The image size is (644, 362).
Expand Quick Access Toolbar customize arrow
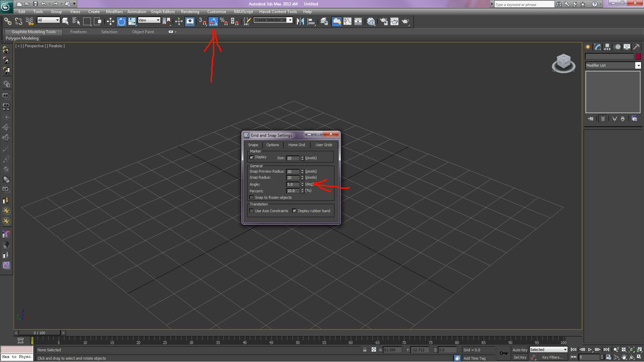click(x=74, y=4)
